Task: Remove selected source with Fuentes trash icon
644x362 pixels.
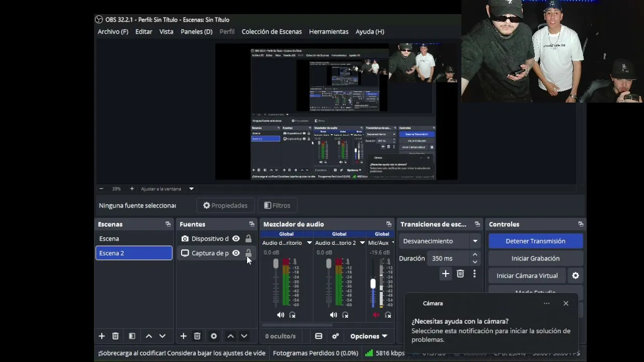Action: point(197,336)
